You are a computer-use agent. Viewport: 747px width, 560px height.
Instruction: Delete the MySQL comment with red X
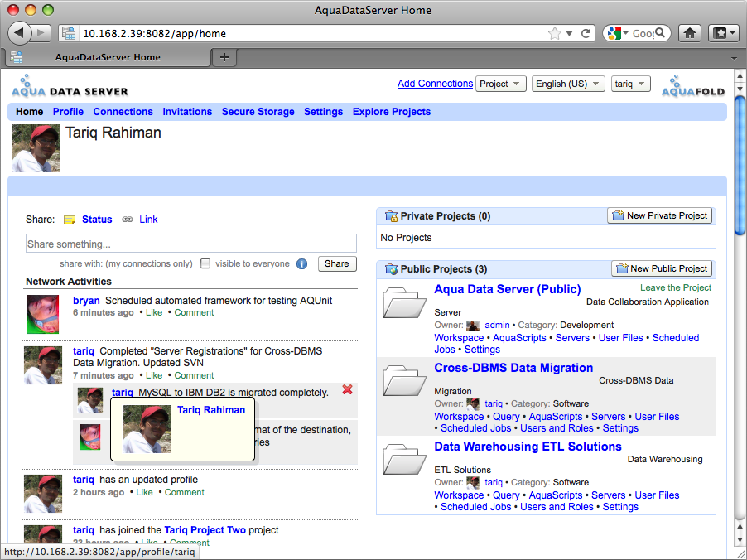point(347,390)
